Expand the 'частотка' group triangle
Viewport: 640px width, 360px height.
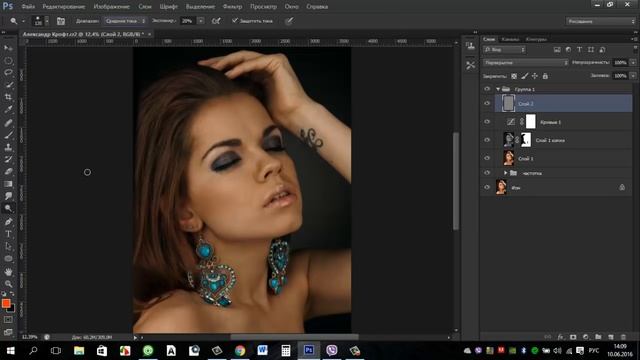click(505, 173)
